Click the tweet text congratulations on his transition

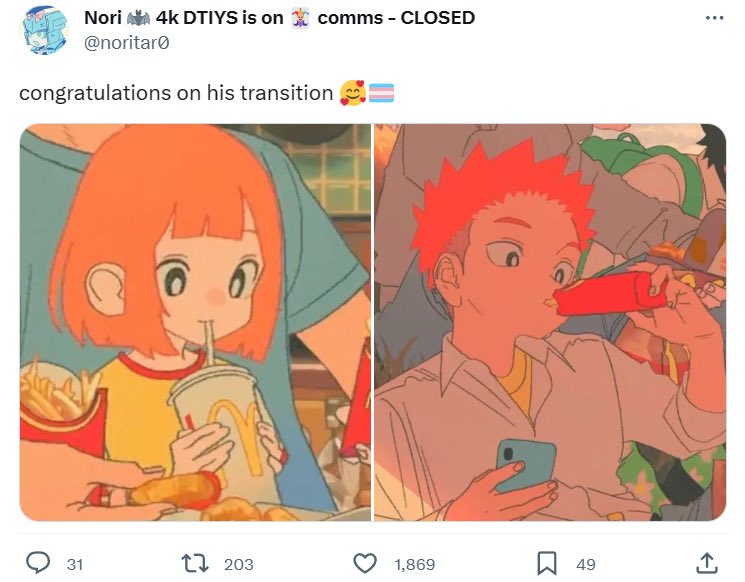[176, 93]
